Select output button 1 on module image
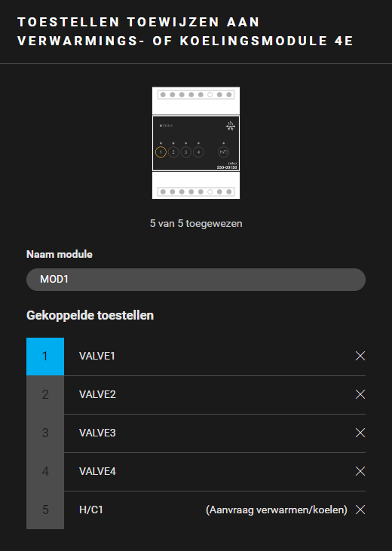The height and width of the screenshot is (551, 392). pos(161,152)
